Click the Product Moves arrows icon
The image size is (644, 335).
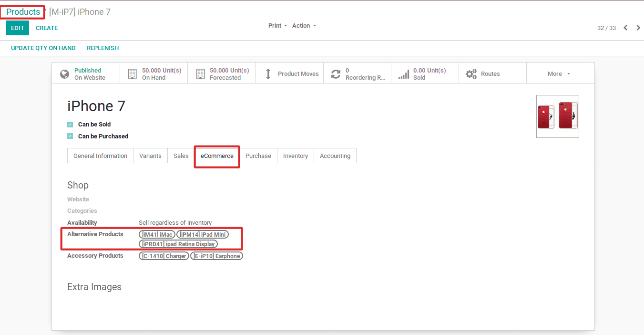(268, 74)
